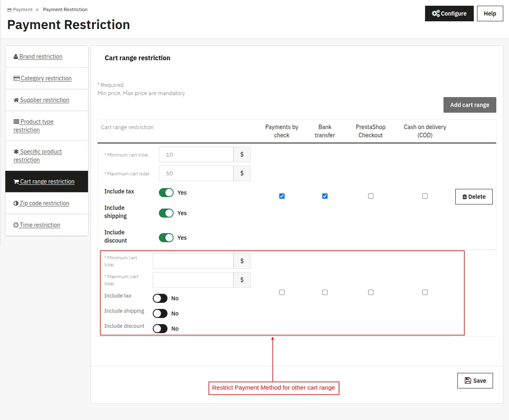Click Add cart range button
509x420 pixels.
[470, 105]
